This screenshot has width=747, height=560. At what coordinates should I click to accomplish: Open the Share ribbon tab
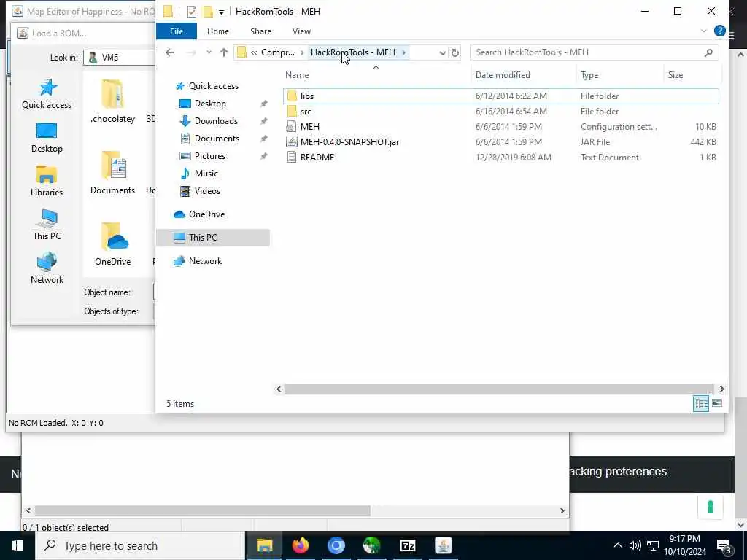260,31
